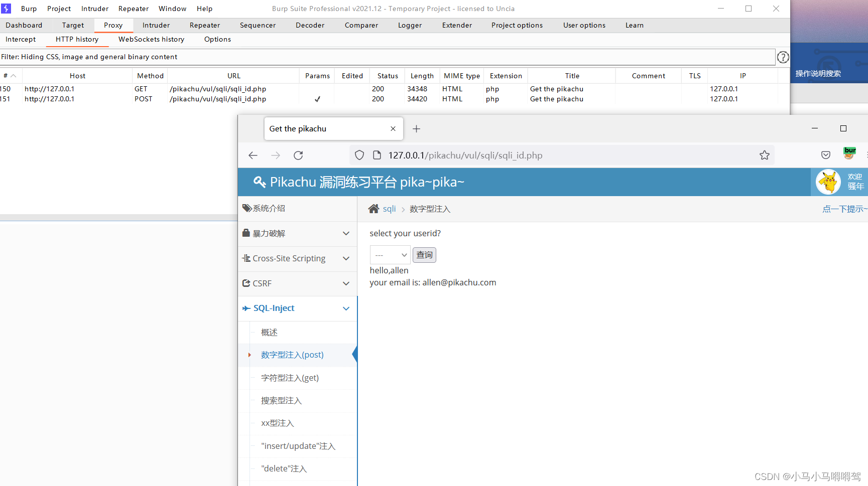Open 字符型注入(get) page

[290, 378]
